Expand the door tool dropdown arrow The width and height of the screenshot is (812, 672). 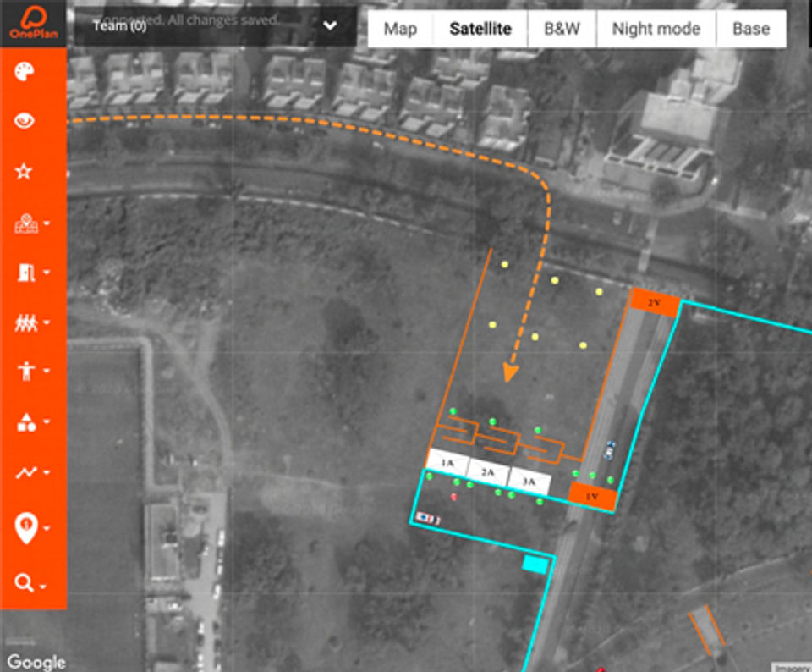47,272
